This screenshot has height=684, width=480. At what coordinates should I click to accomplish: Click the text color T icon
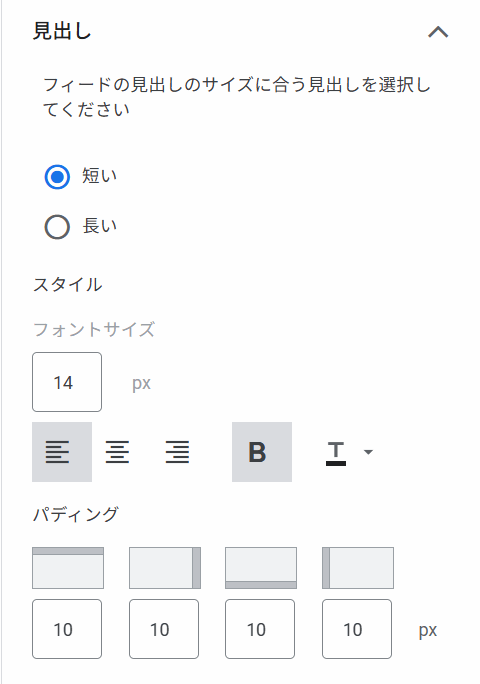[x=336, y=453]
